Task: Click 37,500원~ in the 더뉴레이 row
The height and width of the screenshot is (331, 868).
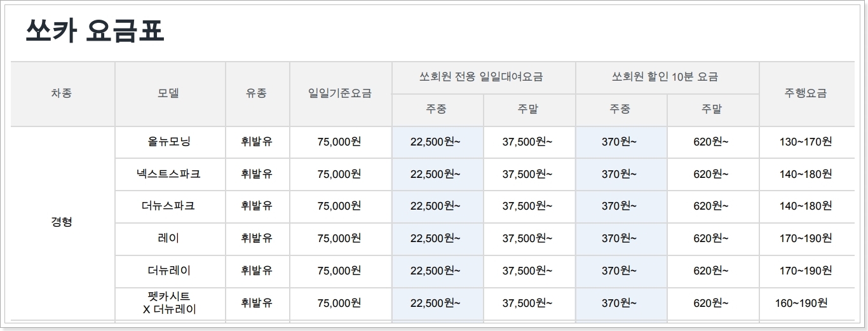Action: 527,271
